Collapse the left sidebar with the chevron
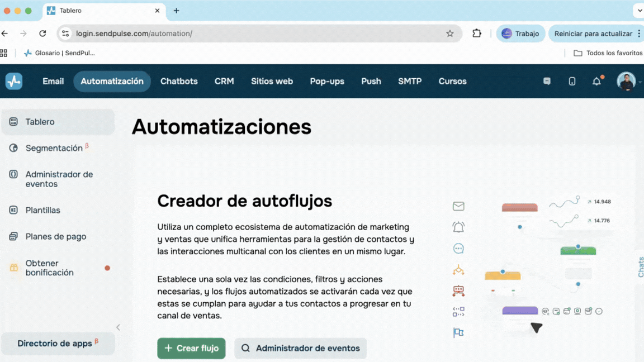Screen dimensions: 644x362 (x=118, y=327)
